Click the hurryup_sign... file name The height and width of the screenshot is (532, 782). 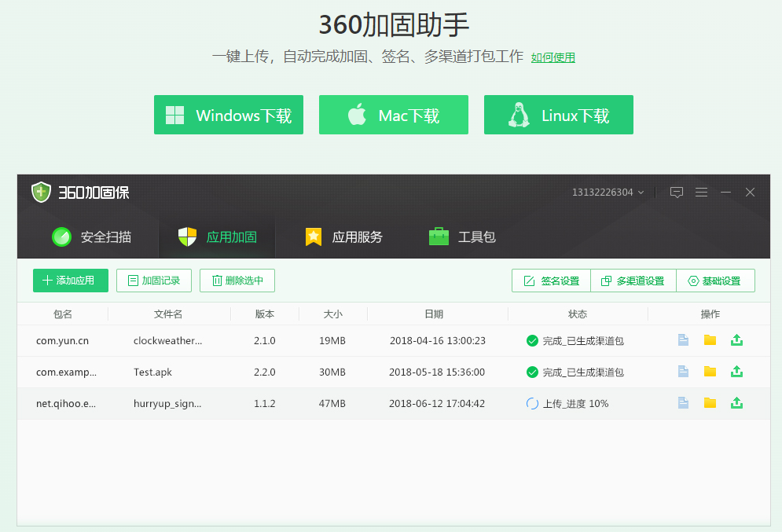(167, 403)
